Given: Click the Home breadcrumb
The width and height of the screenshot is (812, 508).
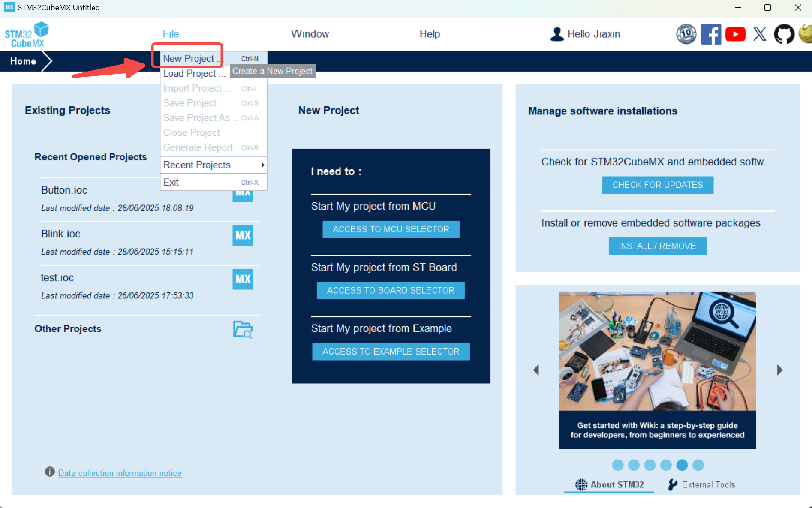Looking at the screenshot, I should pyautogui.click(x=23, y=61).
